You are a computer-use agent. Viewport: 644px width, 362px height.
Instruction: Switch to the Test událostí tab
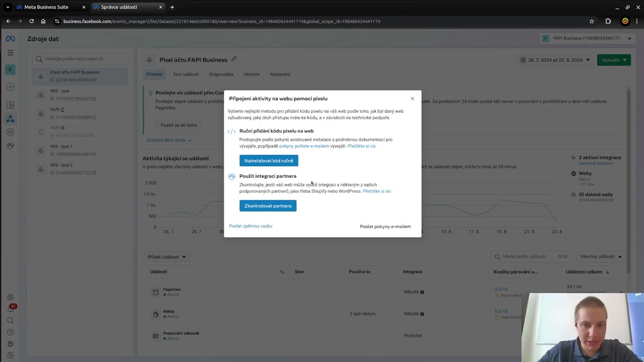tap(186, 74)
